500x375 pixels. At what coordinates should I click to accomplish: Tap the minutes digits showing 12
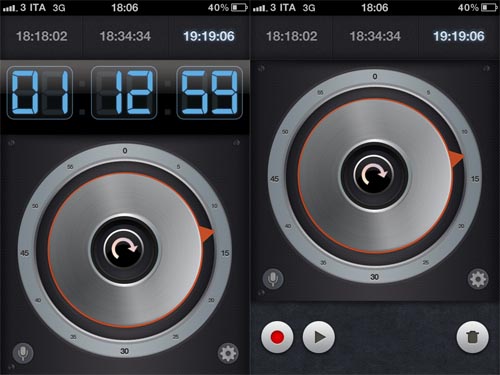pyautogui.click(x=124, y=93)
